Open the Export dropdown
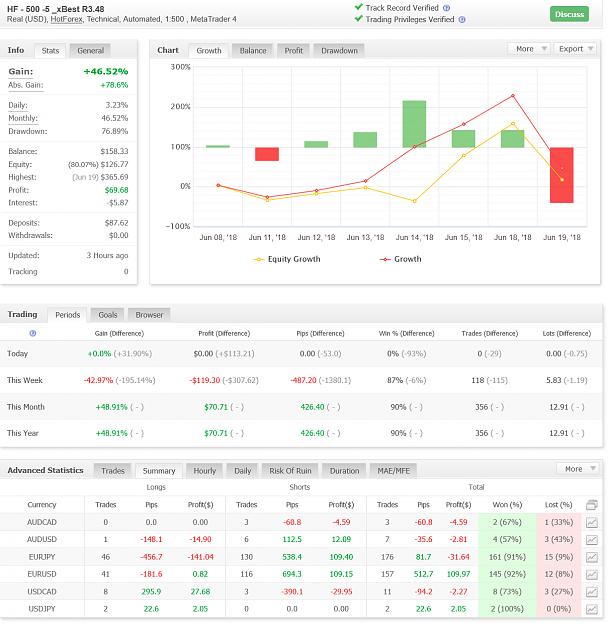This screenshot has width=611, height=625. tap(575, 49)
